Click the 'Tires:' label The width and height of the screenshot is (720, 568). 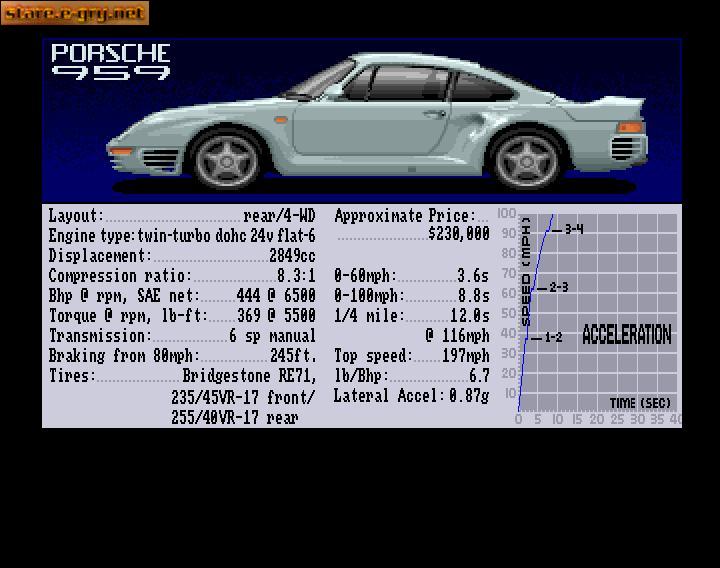coord(72,376)
